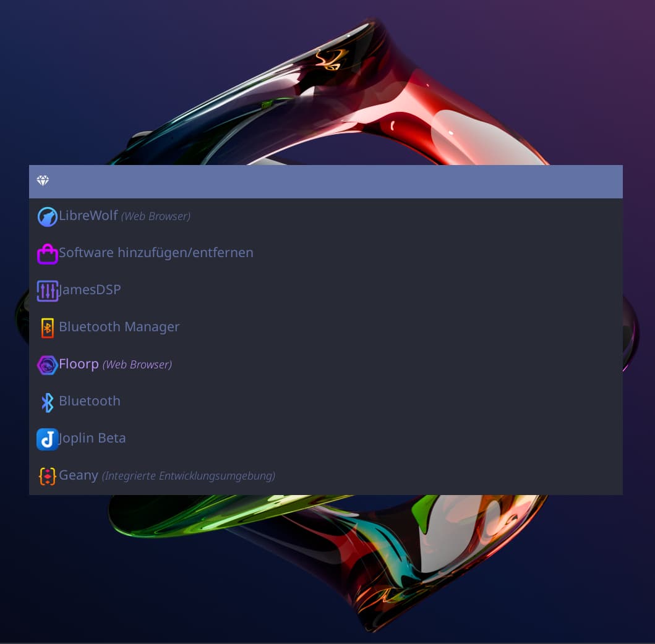The width and height of the screenshot is (655, 644).
Task: Click Geany's Integrierte Entwicklungsumgebung description
Action: point(189,476)
